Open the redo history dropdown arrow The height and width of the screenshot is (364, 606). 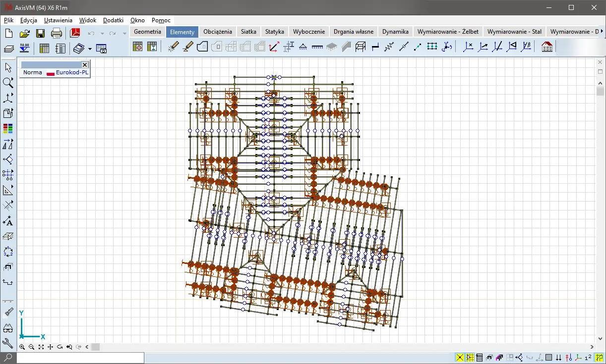[x=124, y=34]
